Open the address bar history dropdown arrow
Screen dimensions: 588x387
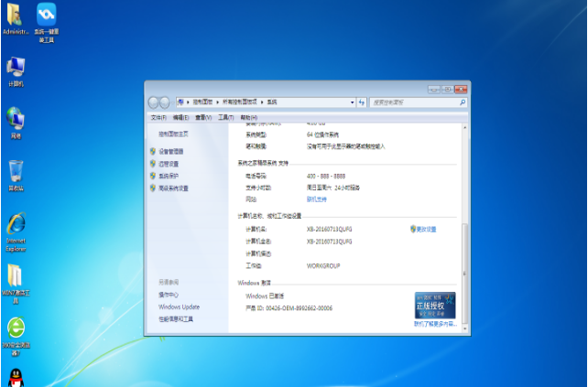point(352,102)
